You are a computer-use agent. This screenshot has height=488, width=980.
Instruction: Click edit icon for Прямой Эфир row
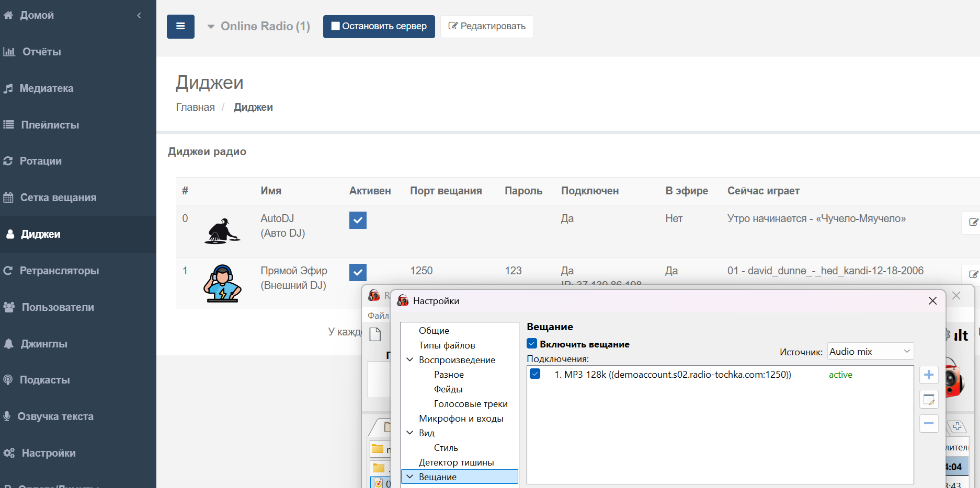point(973,274)
